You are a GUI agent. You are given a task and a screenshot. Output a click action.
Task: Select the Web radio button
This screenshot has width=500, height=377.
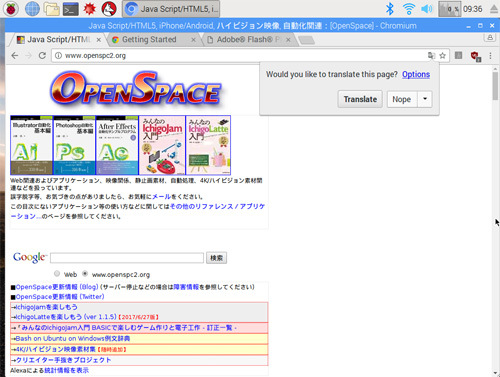[x=57, y=274]
